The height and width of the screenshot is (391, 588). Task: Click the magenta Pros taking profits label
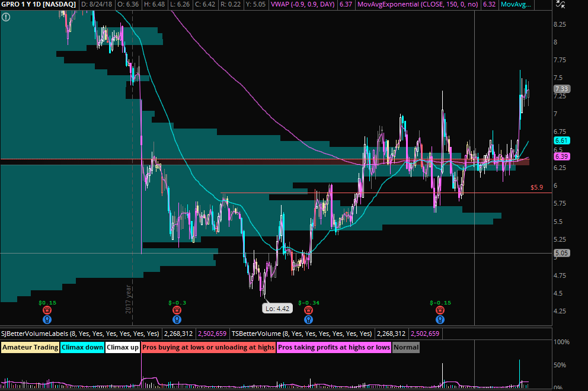[334, 347]
